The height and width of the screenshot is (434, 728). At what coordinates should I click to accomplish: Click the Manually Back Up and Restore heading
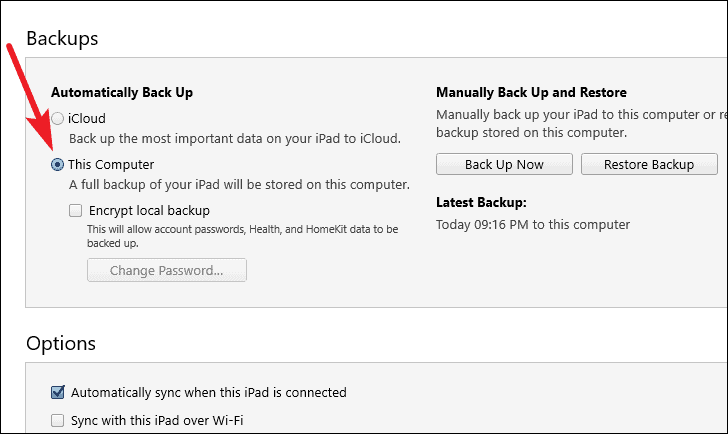[531, 92]
